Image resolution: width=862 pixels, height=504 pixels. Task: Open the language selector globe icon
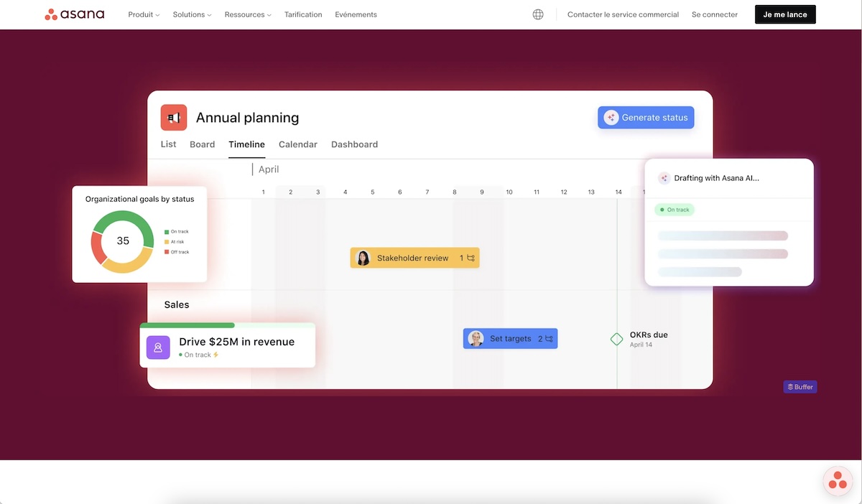(537, 14)
